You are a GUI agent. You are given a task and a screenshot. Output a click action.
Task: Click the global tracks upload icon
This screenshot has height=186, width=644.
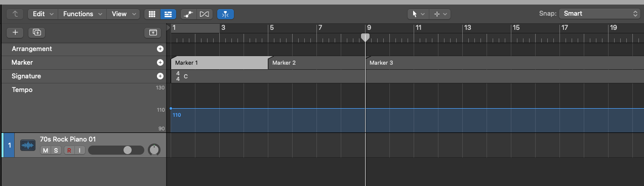tap(153, 32)
